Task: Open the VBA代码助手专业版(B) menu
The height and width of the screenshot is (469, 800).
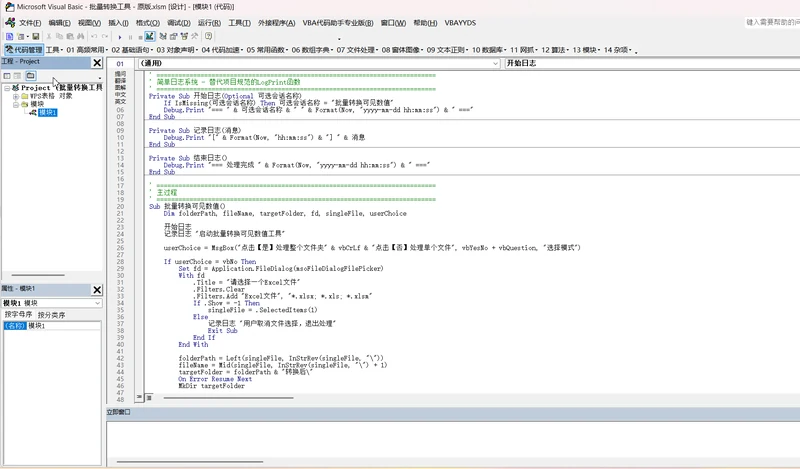Action: [338, 23]
